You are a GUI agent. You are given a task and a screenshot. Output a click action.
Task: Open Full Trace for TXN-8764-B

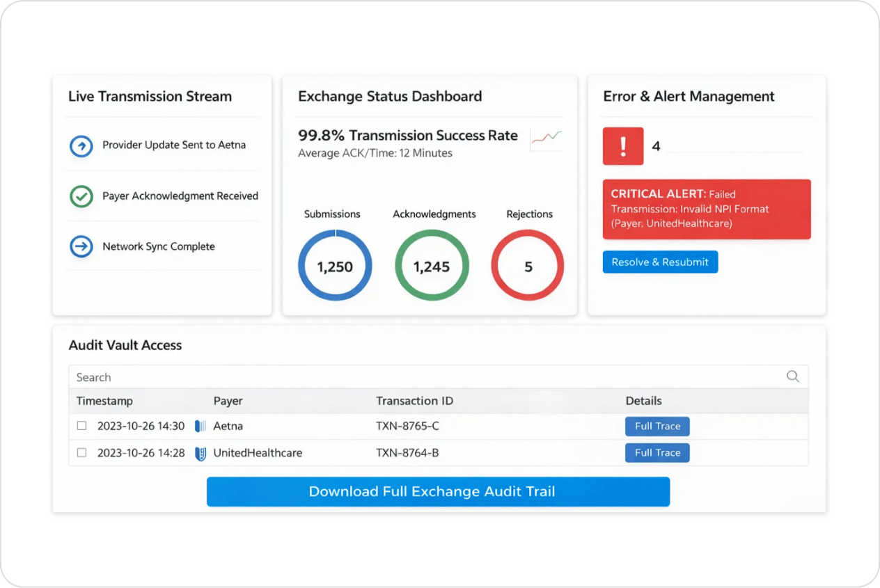coord(657,453)
